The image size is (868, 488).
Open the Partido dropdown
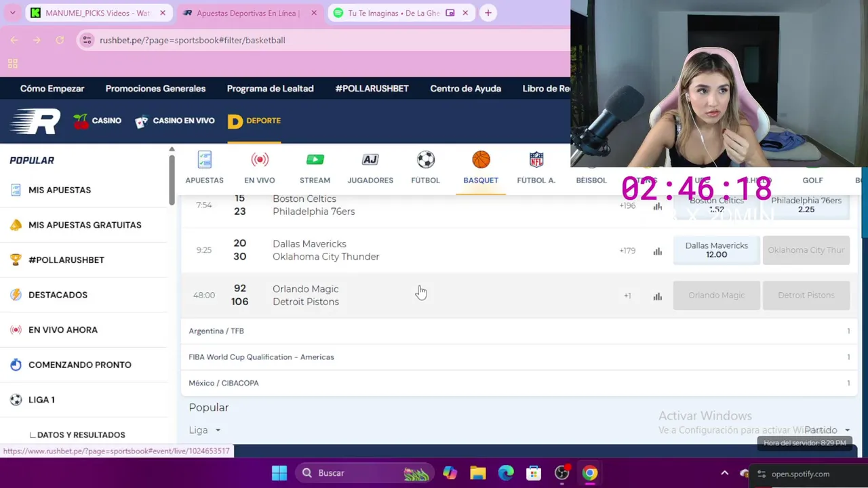827,430
